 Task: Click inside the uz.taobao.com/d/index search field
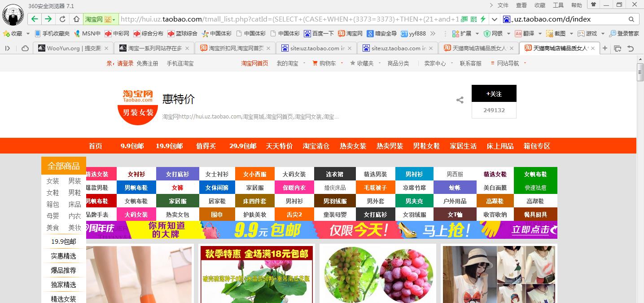pos(569,19)
